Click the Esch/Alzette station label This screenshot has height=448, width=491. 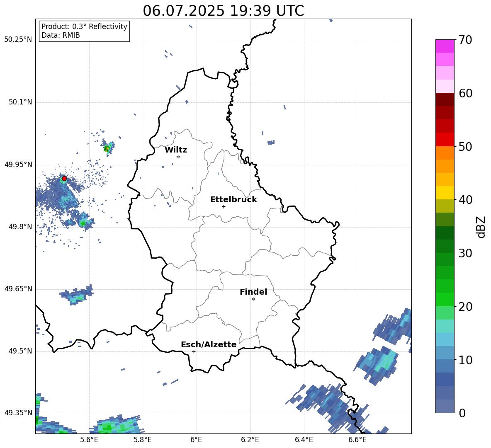point(209,344)
